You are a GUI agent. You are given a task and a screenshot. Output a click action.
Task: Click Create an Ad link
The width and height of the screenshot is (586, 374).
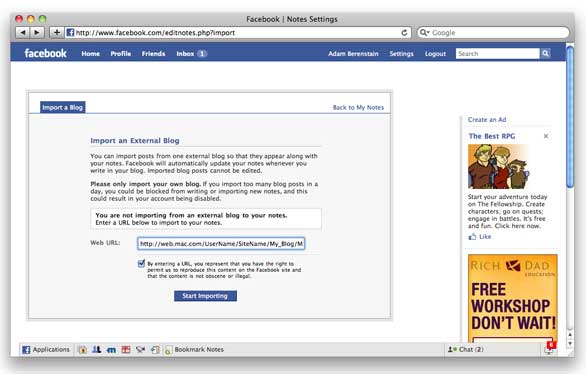487,120
